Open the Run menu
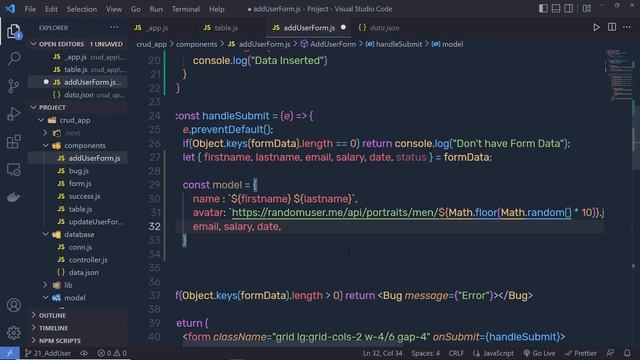Image resolution: width=640 pixels, height=360 pixels. pyautogui.click(x=156, y=9)
